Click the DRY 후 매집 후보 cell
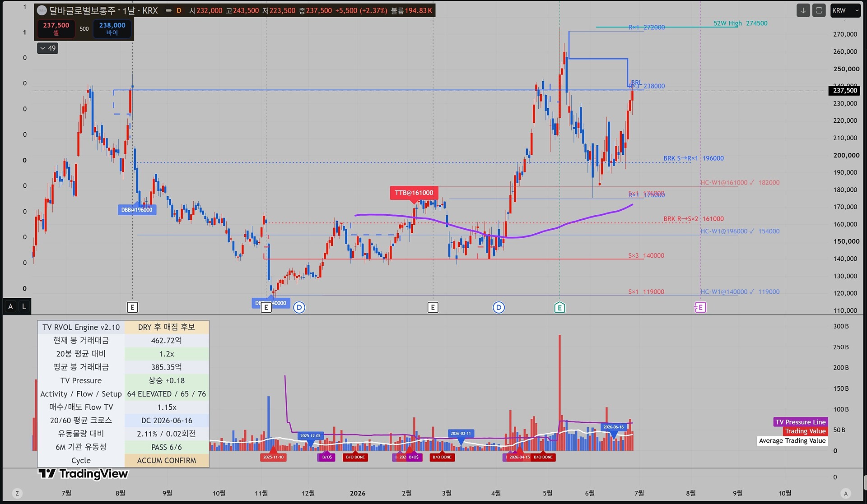Screen dimensions: 867x504 pos(167,327)
